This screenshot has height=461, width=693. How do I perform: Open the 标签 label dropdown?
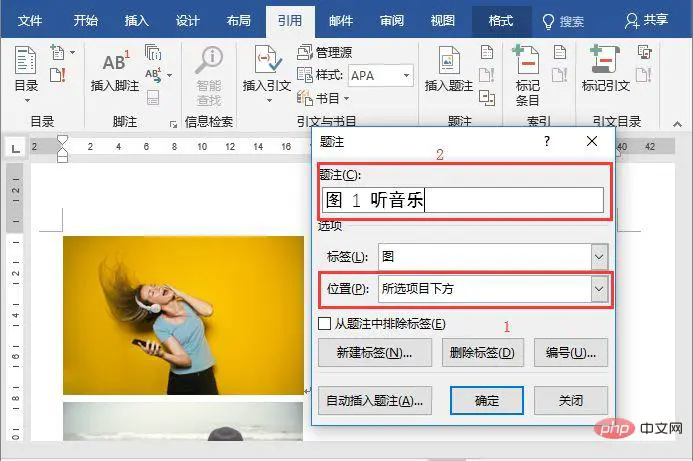click(x=599, y=256)
